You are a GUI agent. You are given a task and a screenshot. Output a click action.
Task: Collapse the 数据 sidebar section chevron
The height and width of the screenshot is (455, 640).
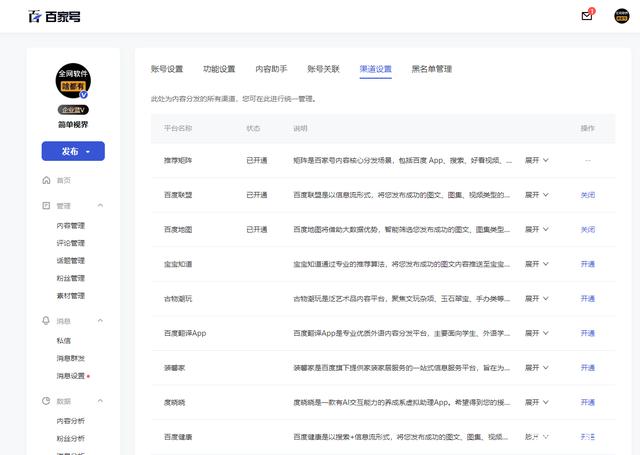(x=100, y=401)
